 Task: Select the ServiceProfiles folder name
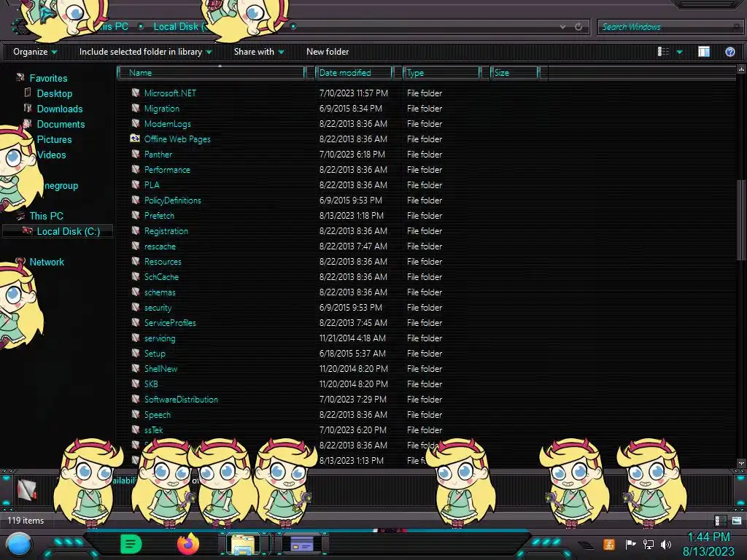(x=170, y=322)
